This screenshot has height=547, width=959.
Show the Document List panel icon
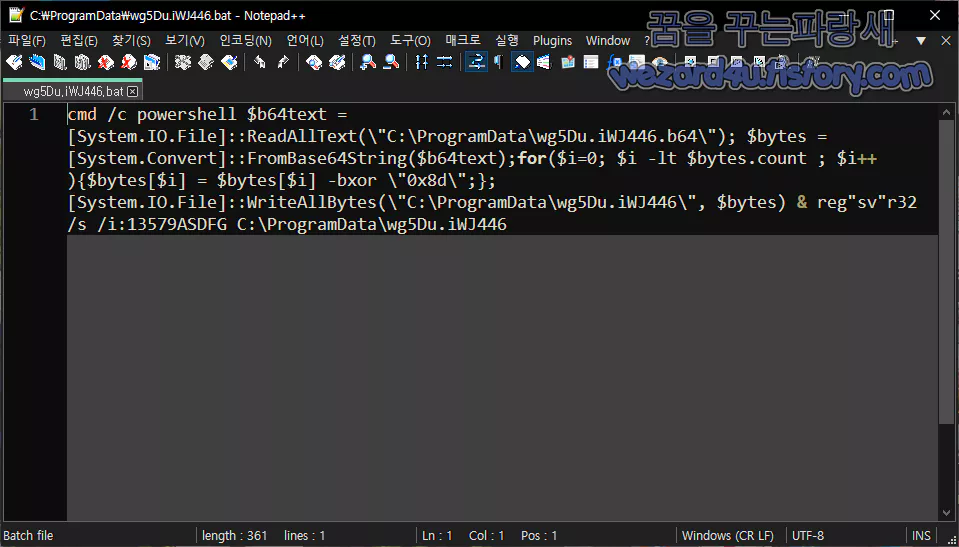[591, 62]
